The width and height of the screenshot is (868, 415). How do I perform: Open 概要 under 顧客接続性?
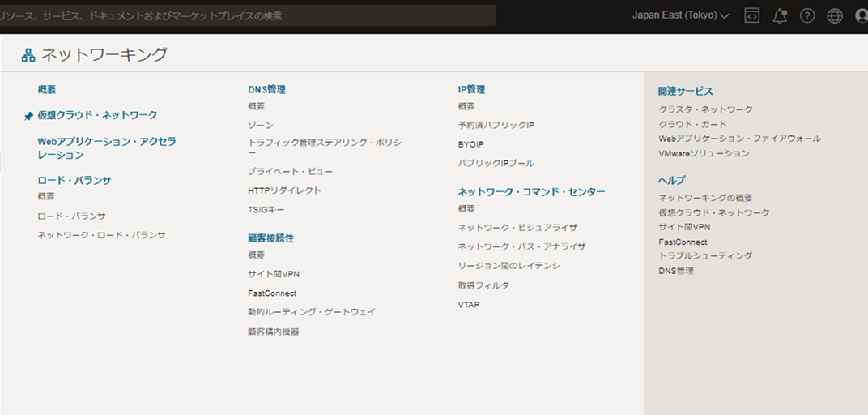click(x=257, y=255)
